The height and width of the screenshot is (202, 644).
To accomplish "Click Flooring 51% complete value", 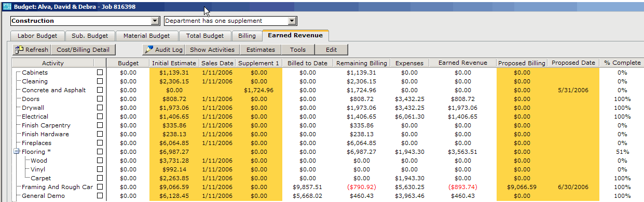I will (622, 152).
